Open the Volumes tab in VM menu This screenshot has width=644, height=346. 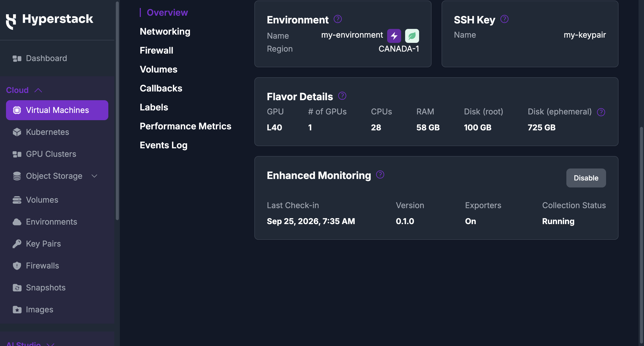tap(159, 69)
